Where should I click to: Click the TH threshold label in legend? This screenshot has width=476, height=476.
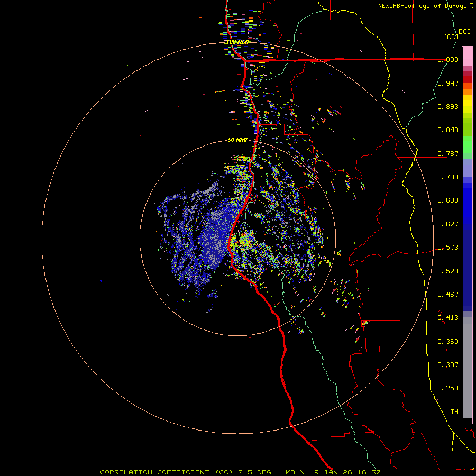click(x=454, y=411)
